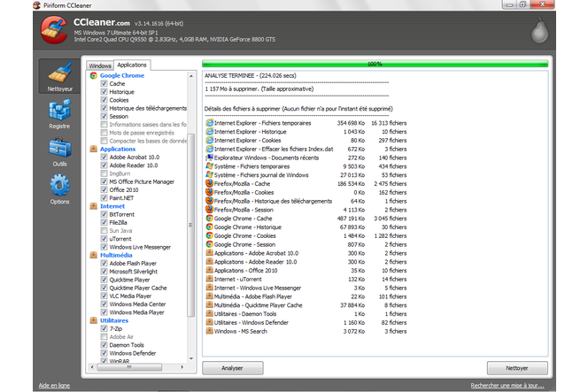Click the Multimédia tree heading
588x392 pixels.
[x=116, y=255]
